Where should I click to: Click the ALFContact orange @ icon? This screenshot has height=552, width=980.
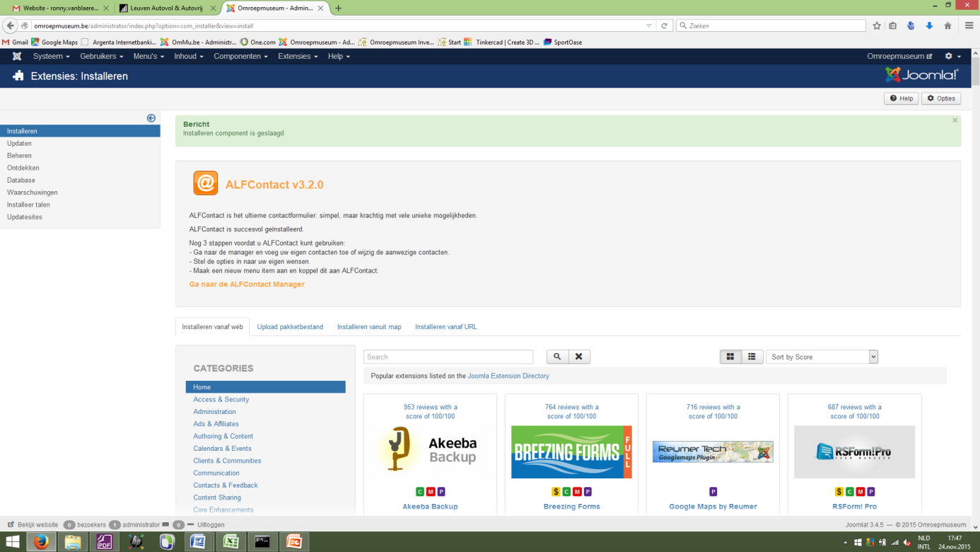point(206,183)
